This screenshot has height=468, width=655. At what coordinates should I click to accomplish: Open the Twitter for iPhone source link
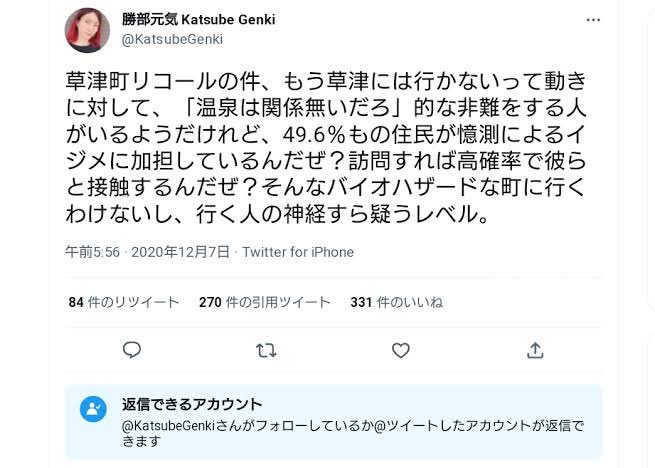(x=298, y=252)
